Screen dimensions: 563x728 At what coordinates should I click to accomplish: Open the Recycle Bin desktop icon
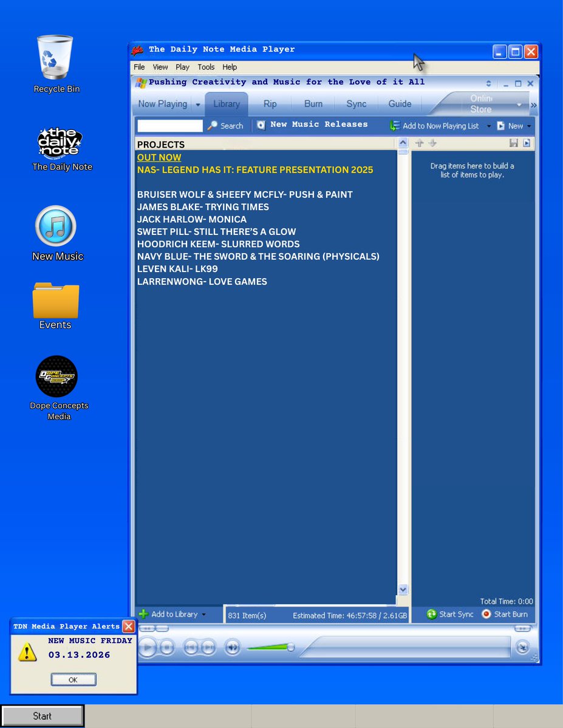click(55, 57)
